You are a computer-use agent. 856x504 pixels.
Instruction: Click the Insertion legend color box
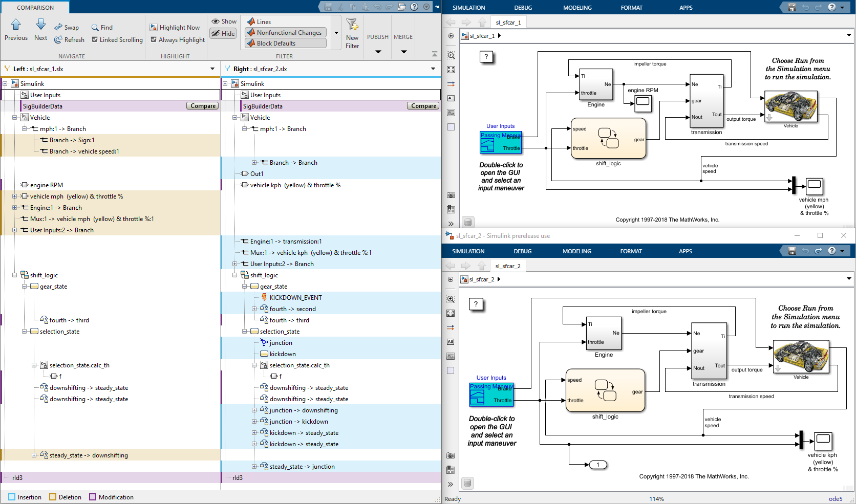pyautogui.click(x=12, y=497)
